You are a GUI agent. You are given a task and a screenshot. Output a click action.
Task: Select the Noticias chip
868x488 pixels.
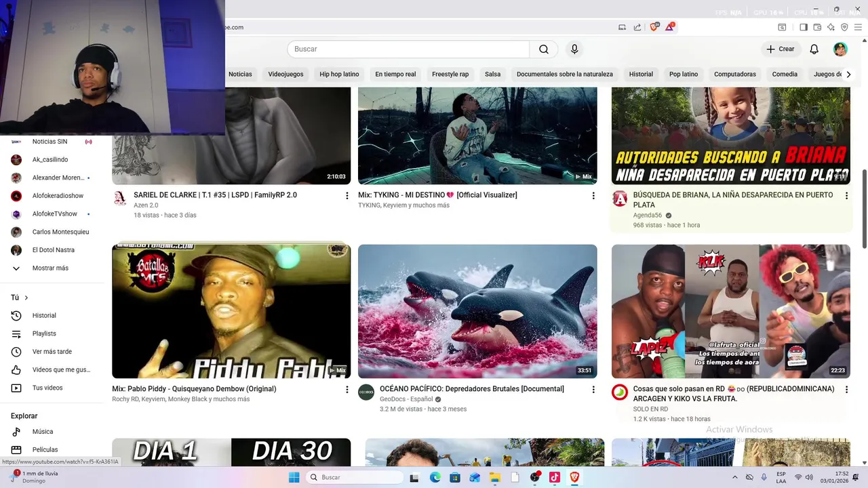(240, 74)
